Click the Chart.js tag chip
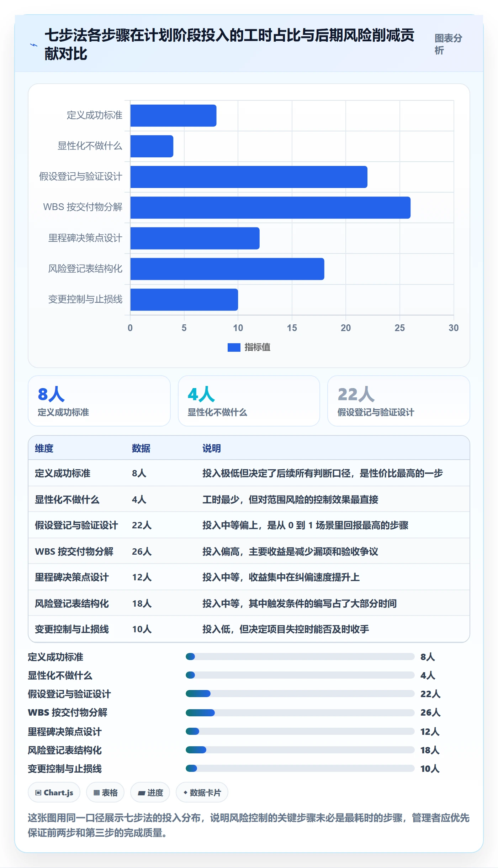The height and width of the screenshot is (868, 498). tap(54, 793)
